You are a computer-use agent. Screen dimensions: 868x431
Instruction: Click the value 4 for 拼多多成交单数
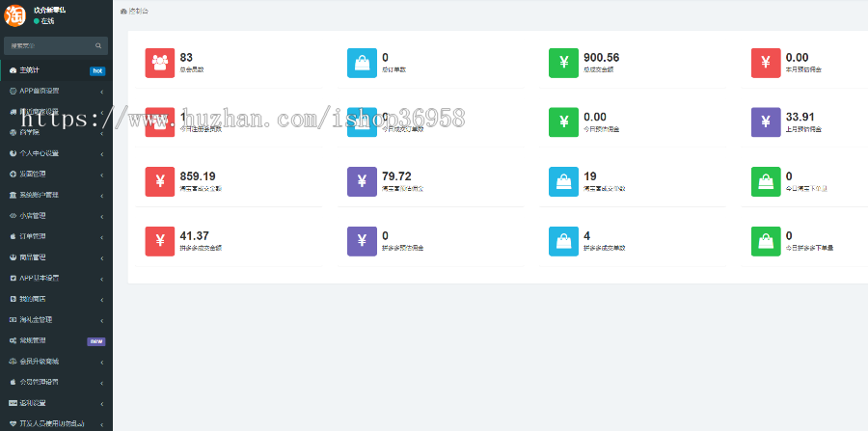point(586,236)
